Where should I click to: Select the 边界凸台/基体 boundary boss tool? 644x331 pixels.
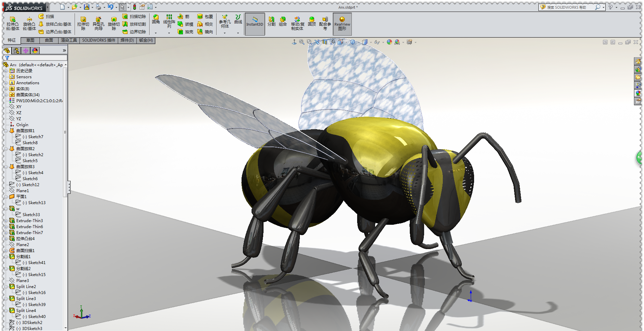click(x=55, y=32)
